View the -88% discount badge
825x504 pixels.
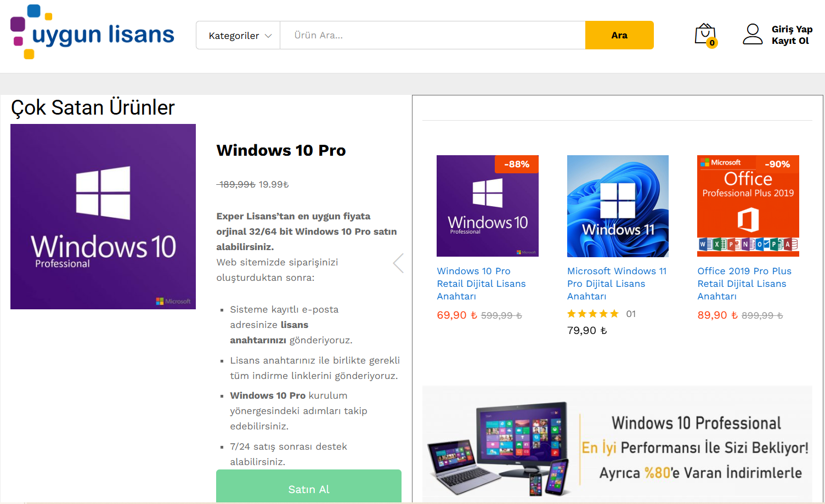(x=517, y=164)
